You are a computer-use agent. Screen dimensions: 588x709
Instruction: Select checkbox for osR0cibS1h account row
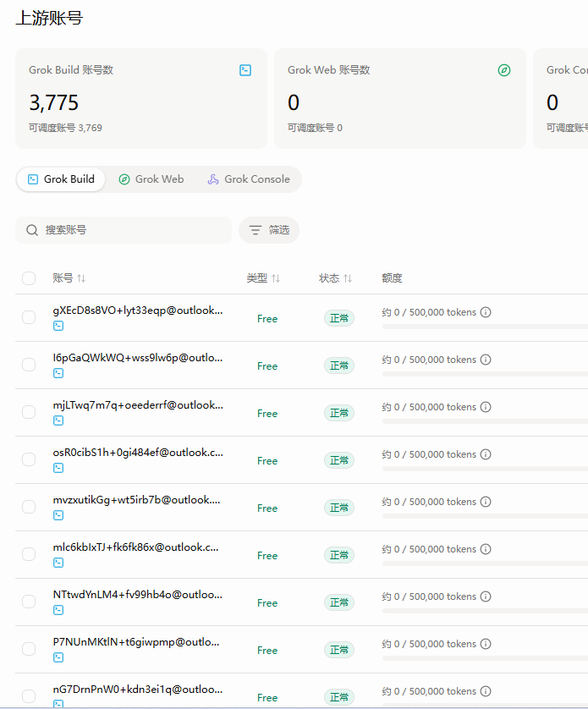[x=29, y=459]
